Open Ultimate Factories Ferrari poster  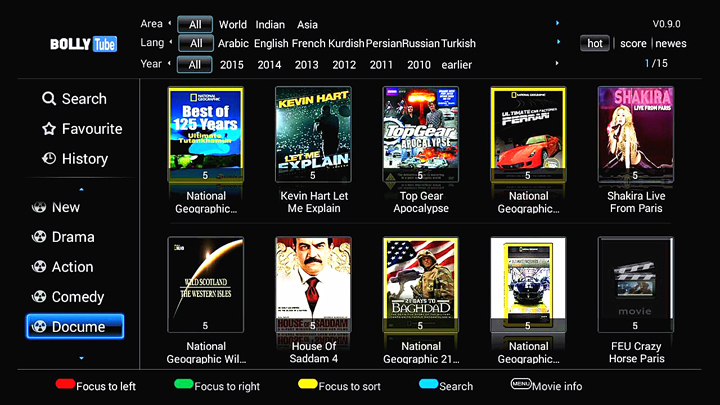528,134
